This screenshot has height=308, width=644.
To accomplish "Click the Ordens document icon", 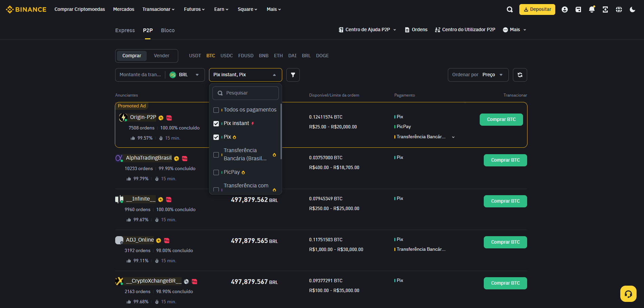I will click(407, 30).
